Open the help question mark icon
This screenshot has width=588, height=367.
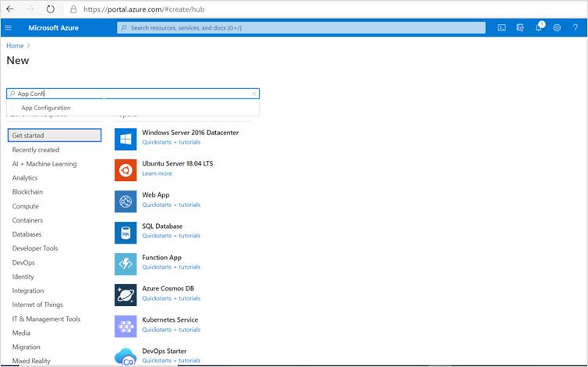(576, 28)
